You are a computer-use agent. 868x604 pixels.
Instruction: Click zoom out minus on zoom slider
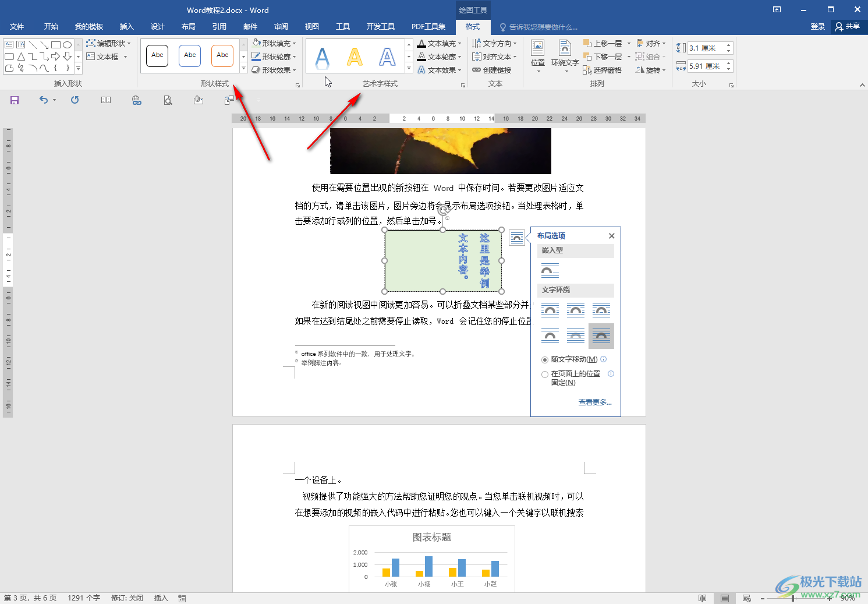(x=762, y=599)
